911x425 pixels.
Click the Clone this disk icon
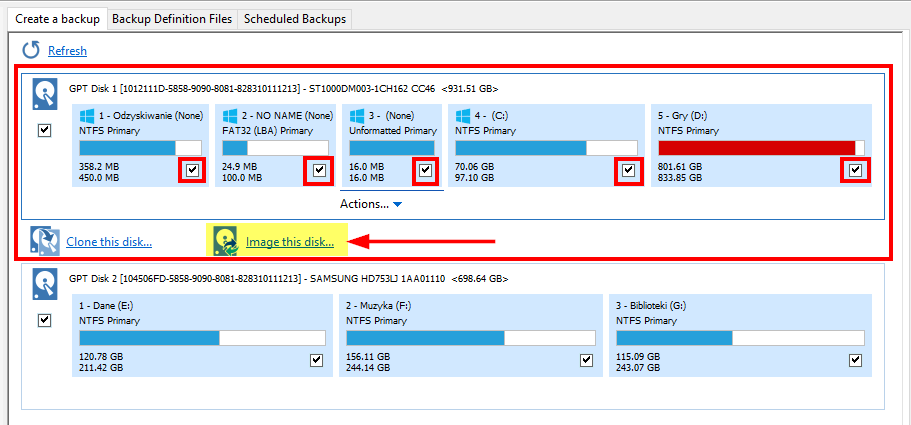44,241
